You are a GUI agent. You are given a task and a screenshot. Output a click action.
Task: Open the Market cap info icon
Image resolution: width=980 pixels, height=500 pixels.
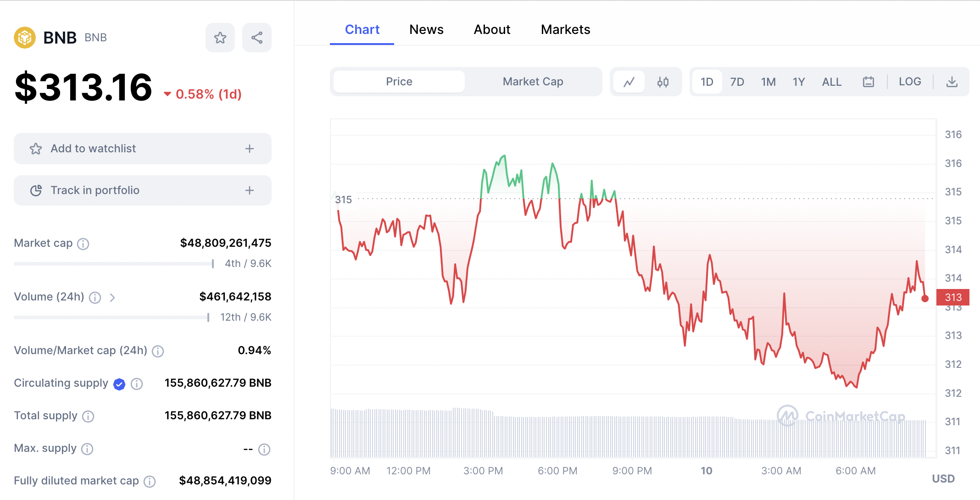(x=83, y=244)
